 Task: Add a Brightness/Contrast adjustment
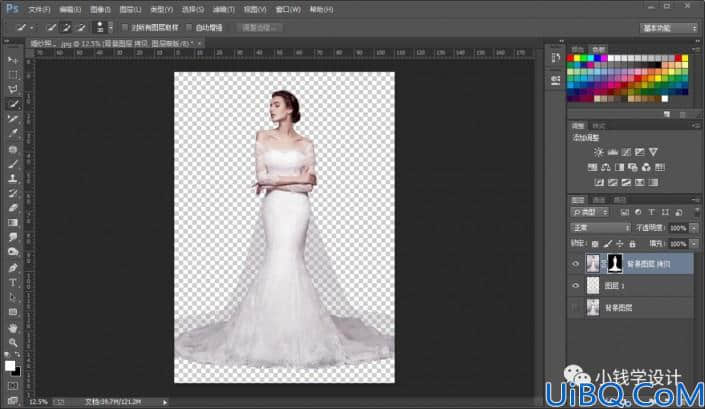[x=598, y=152]
